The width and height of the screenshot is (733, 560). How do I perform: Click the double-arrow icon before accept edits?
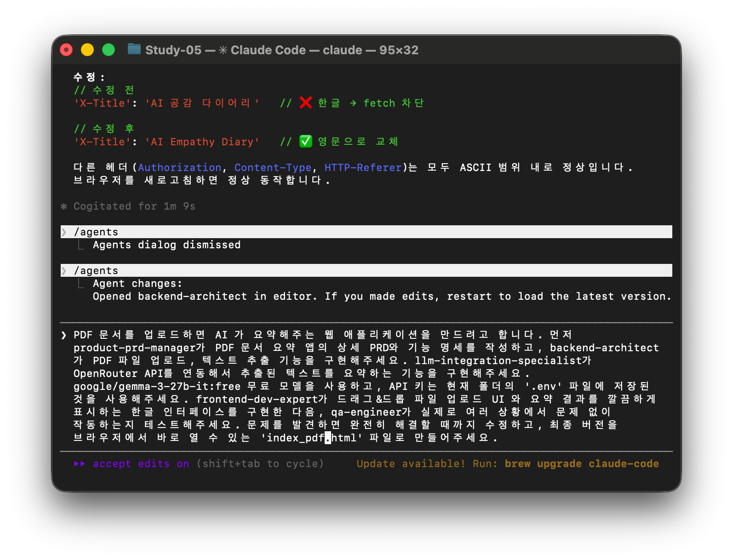pyautogui.click(x=80, y=463)
